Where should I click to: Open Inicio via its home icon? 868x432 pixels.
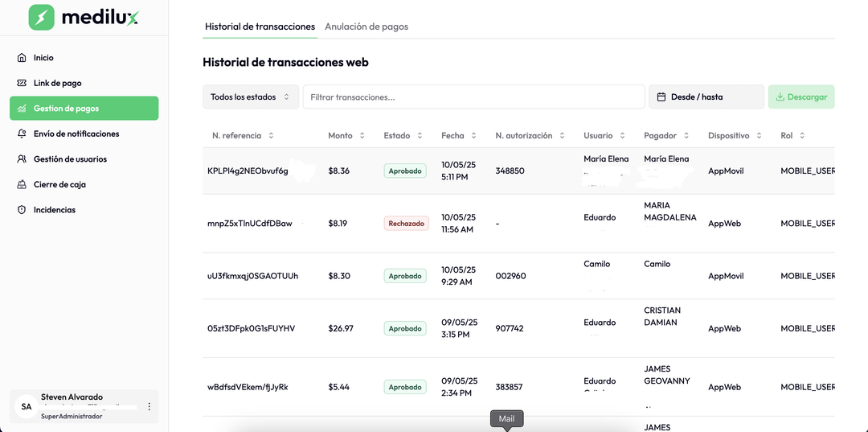click(22, 58)
